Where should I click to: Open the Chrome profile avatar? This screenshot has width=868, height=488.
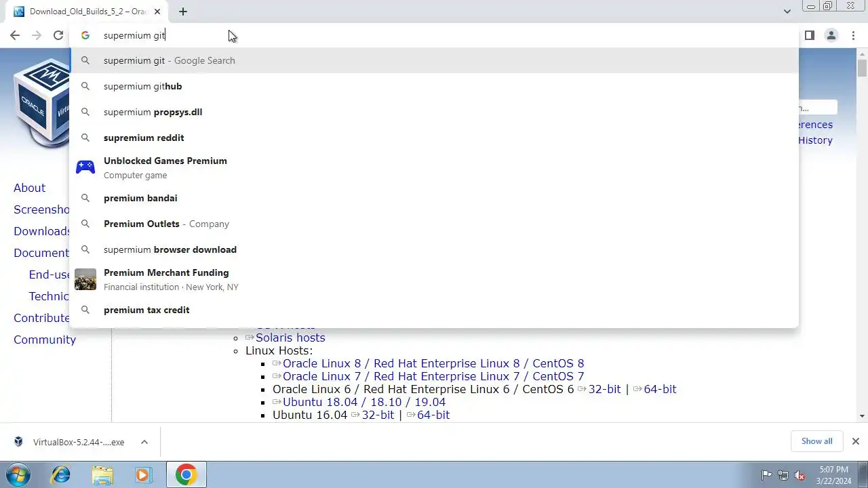click(x=831, y=35)
